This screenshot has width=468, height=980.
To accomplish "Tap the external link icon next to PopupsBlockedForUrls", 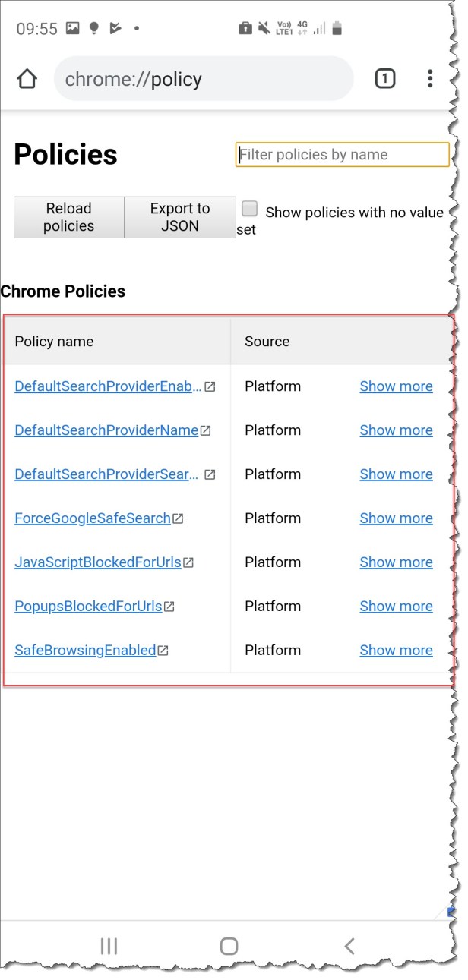I will click(x=169, y=606).
